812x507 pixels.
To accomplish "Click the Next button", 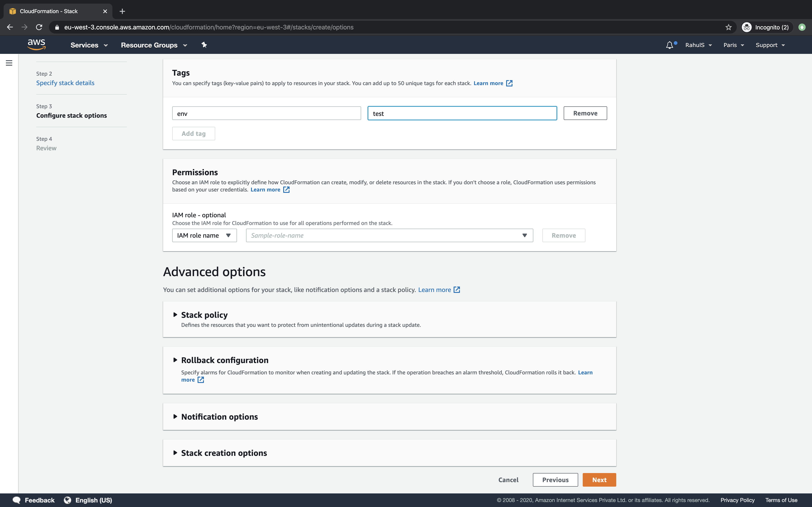I will tap(599, 480).
